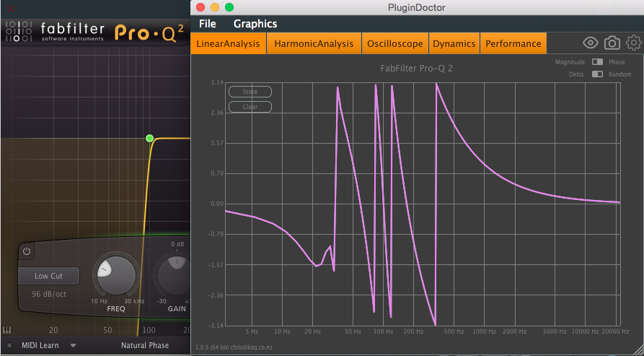The image size is (644, 356).
Task: Open the Dynamics tab
Action: [x=454, y=43]
